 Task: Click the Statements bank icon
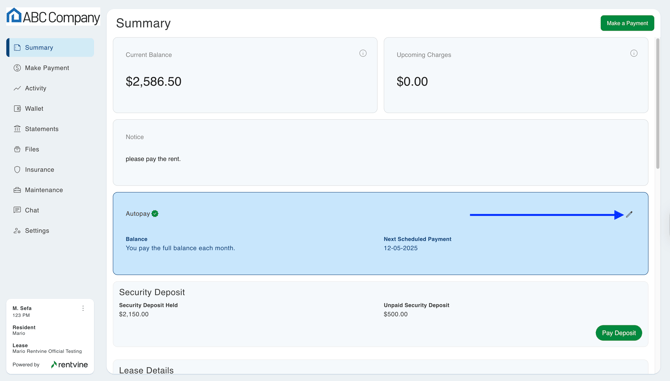point(17,129)
